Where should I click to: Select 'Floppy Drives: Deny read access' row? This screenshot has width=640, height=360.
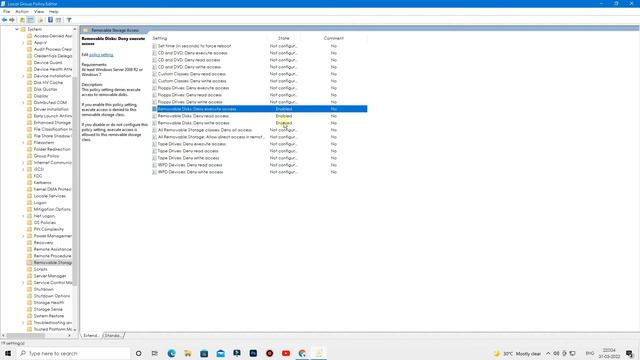click(259, 95)
